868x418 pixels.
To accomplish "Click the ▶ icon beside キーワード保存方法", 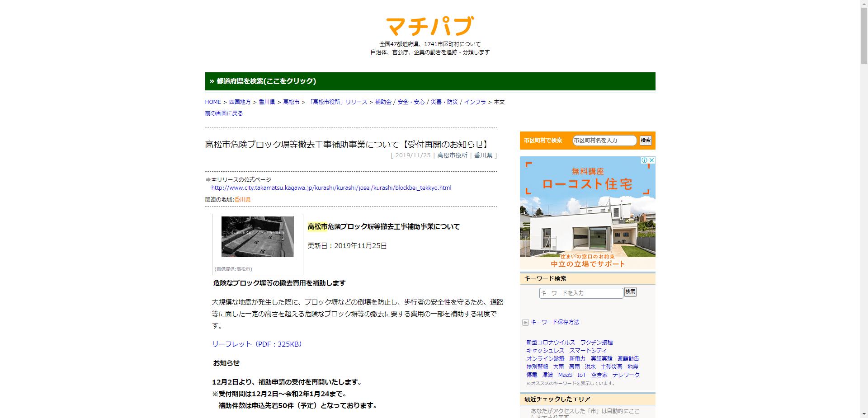I will (526, 322).
